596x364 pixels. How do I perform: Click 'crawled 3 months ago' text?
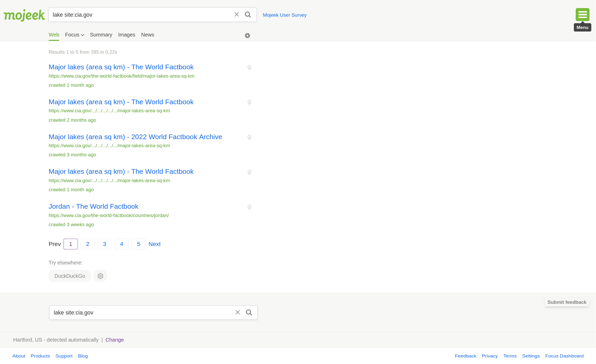(x=72, y=155)
